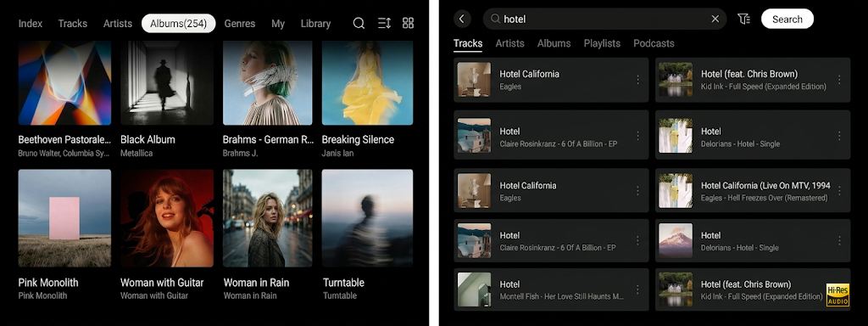Open the Pink Monolith album cover

pyautogui.click(x=64, y=218)
